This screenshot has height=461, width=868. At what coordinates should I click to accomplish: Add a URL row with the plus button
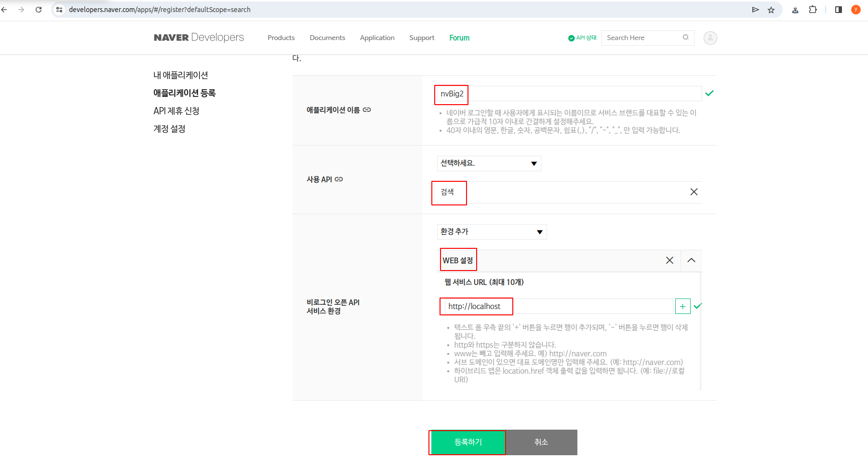click(683, 306)
